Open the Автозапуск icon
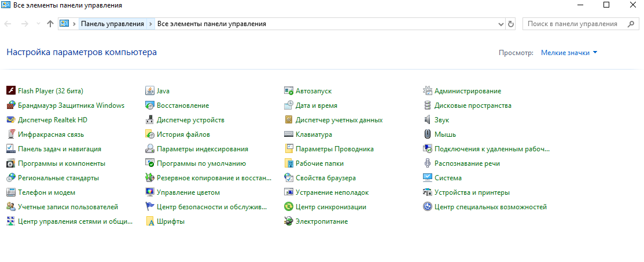Image resolution: width=644 pixels, height=262 pixels. coord(289,91)
